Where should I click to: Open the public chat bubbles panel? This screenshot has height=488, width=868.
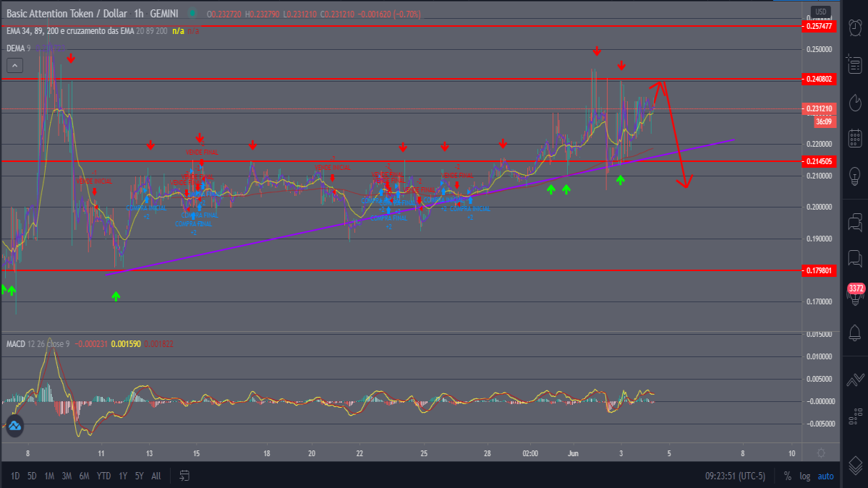click(855, 221)
